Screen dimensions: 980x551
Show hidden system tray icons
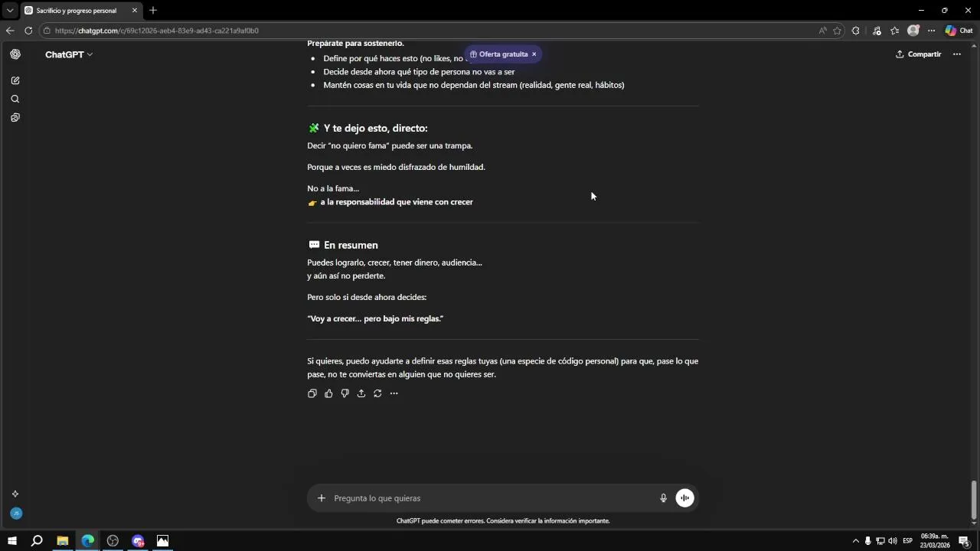[x=856, y=541]
